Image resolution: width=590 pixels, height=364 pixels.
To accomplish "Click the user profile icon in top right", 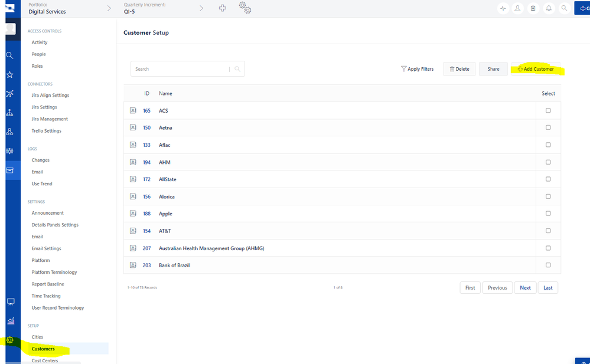I will tap(518, 8).
